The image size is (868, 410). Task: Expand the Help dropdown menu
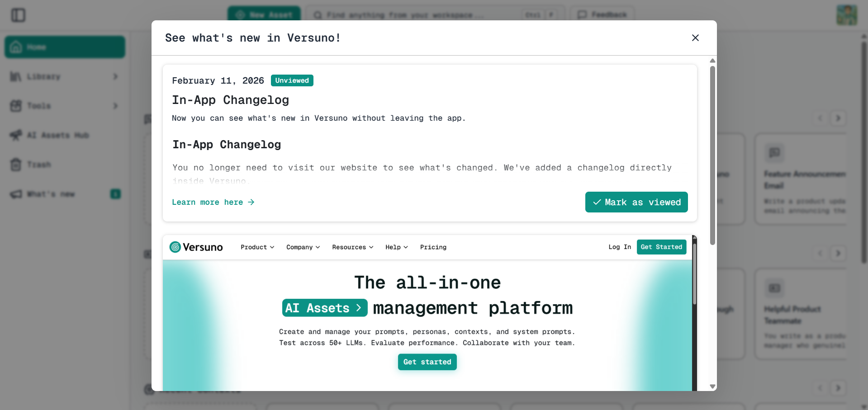click(x=397, y=247)
